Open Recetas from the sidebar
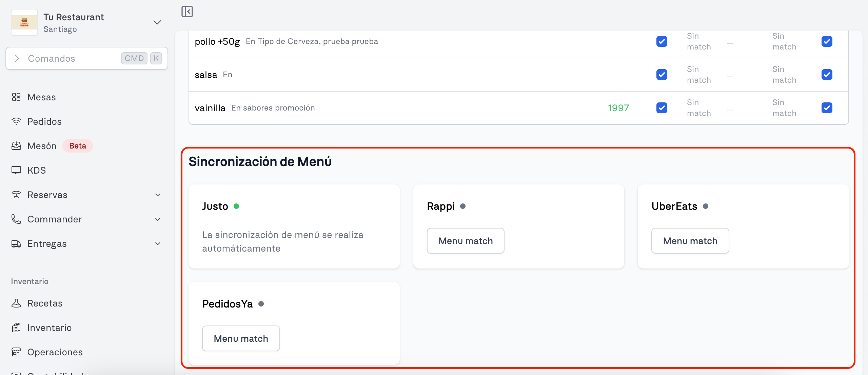The width and height of the screenshot is (868, 375). (x=45, y=303)
